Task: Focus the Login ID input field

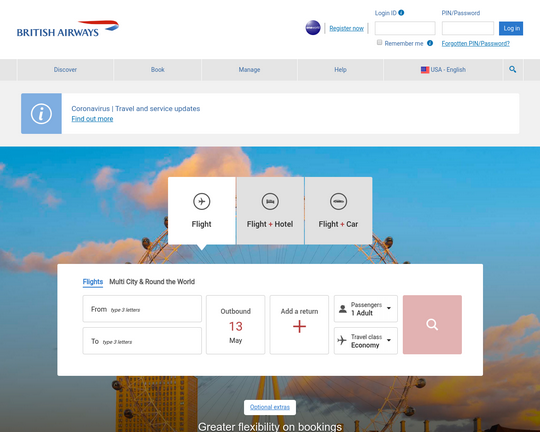Action: tap(405, 28)
